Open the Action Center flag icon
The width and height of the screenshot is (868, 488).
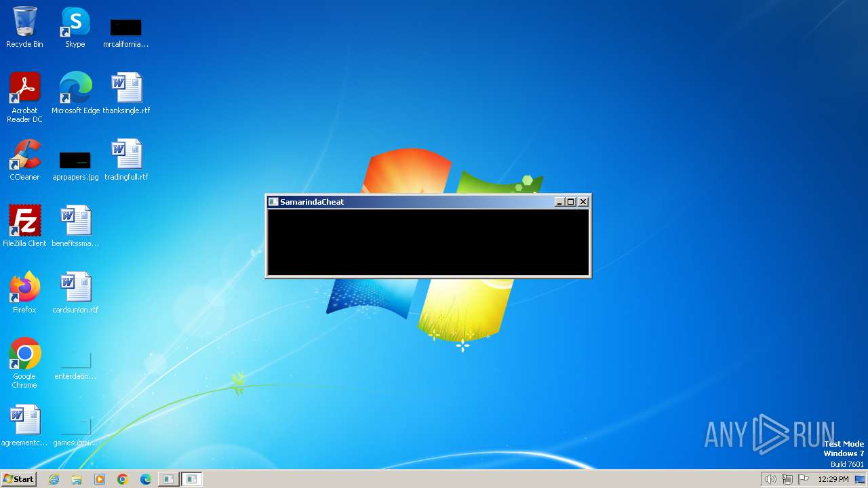click(804, 479)
